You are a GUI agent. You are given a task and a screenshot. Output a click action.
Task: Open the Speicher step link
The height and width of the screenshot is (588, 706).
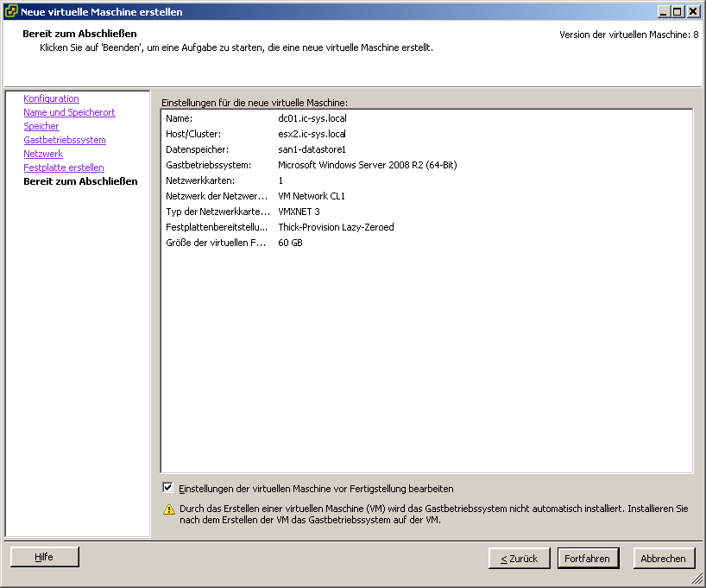click(41, 126)
